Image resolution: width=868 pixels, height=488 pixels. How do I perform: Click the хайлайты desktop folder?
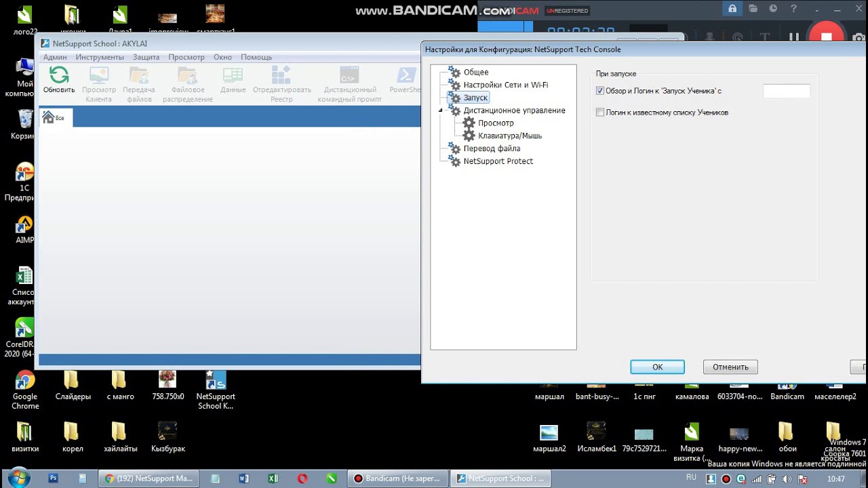click(120, 437)
